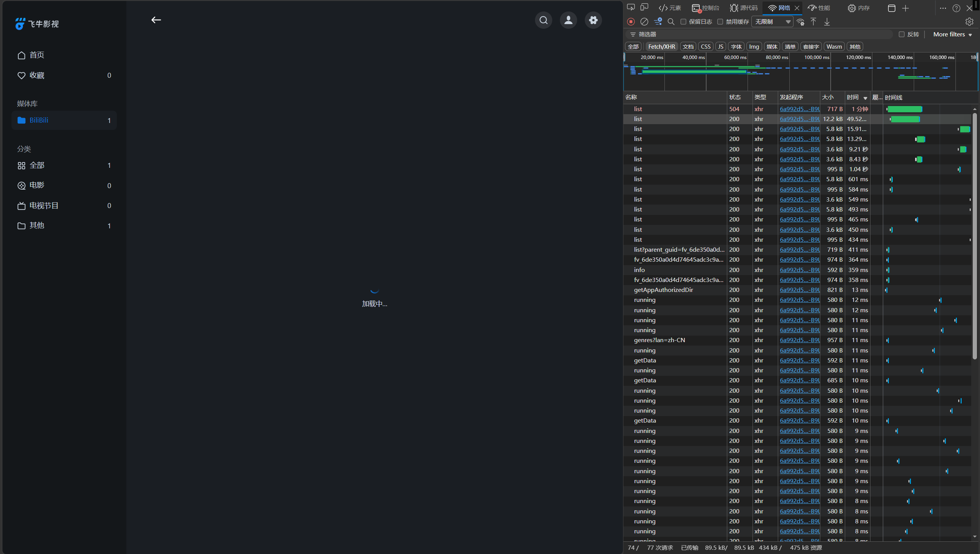Select the Img filter

pyautogui.click(x=754, y=47)
